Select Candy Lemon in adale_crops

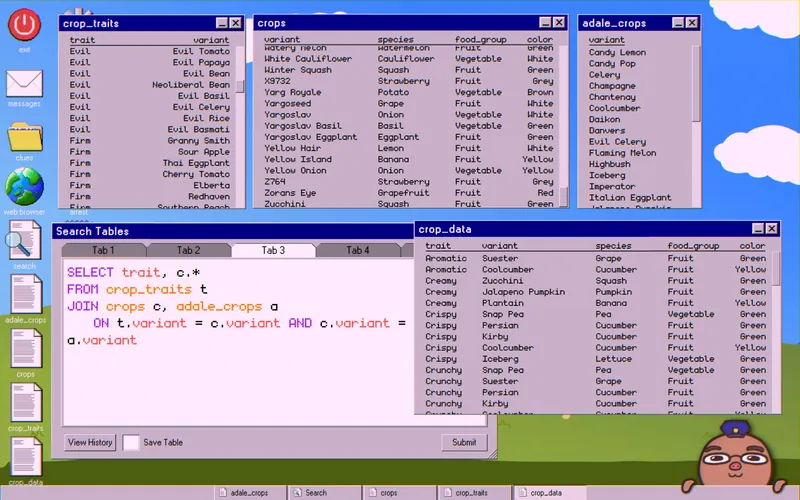617,52
